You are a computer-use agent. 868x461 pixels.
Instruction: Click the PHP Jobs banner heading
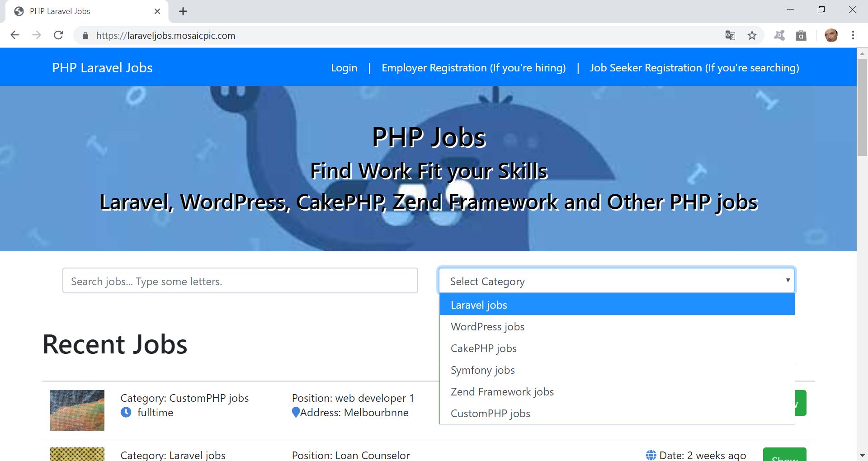(429, 137)
